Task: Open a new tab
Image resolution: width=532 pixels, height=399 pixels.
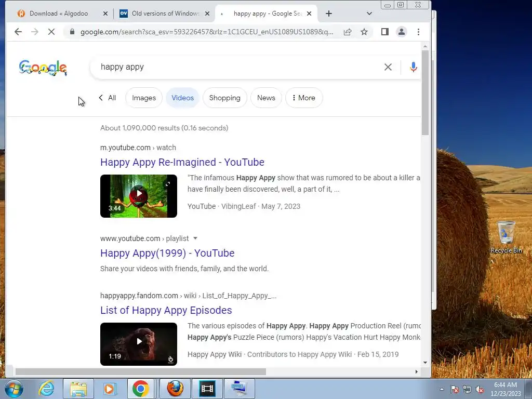Action: pyautogui.click(x=329, y=14)
